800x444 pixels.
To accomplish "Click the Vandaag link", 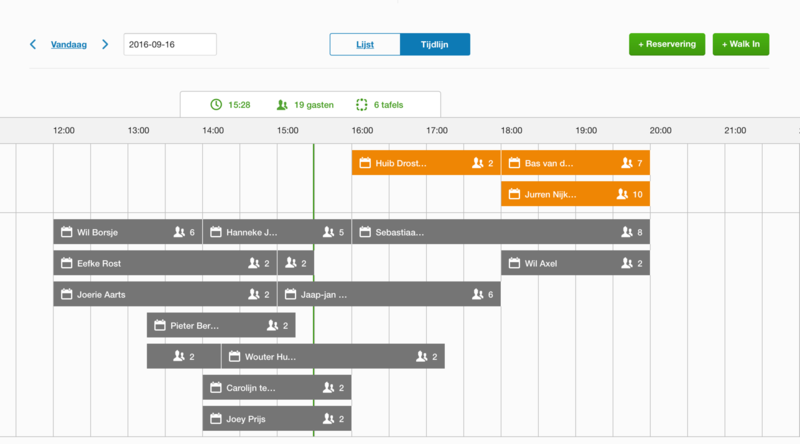I will coord(69,45).
